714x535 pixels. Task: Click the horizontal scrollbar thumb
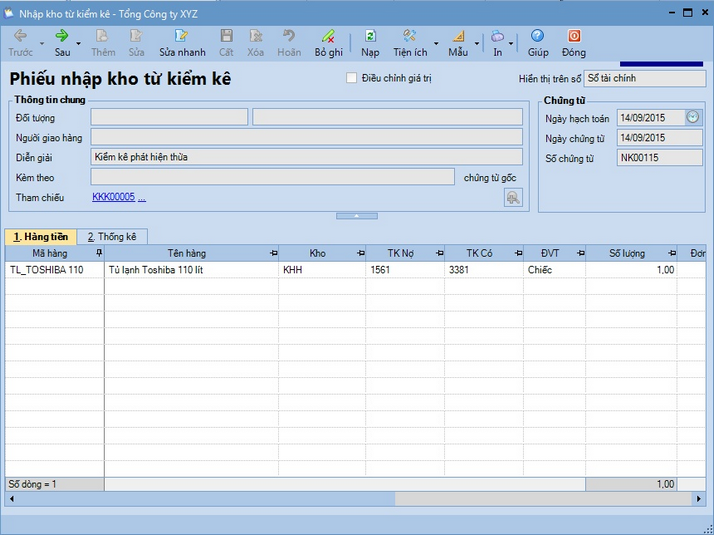(543, 499)
